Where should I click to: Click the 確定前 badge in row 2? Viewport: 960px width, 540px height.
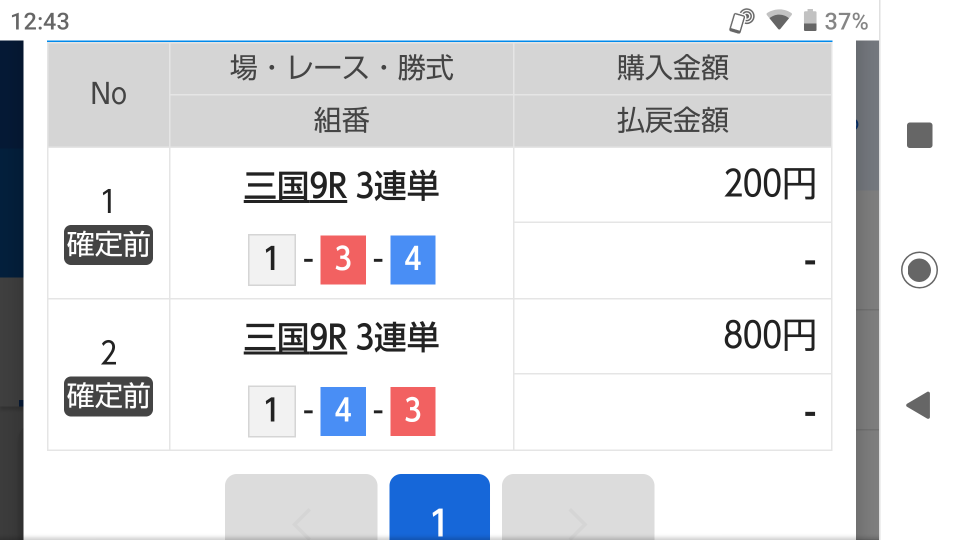coord(108,396)
